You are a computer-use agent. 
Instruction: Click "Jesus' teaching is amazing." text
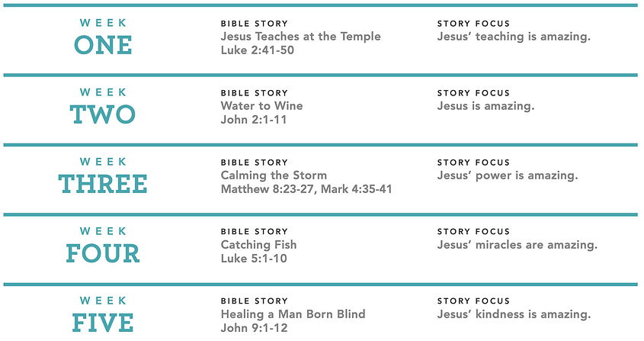click(514, 37)
